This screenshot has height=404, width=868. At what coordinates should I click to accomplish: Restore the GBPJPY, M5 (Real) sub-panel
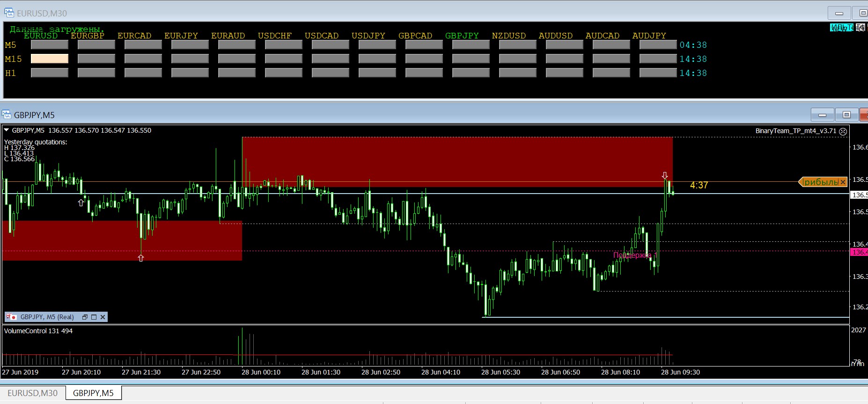tap(85, 317)
